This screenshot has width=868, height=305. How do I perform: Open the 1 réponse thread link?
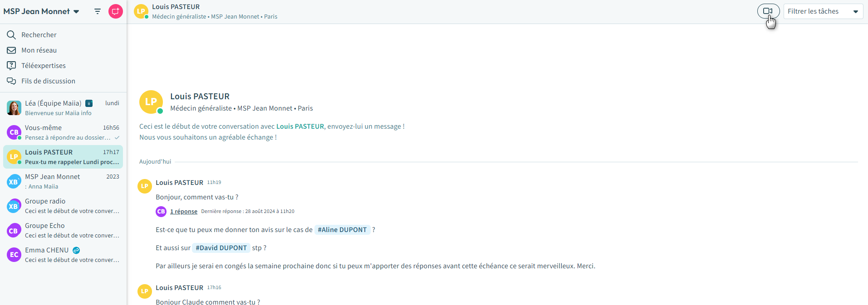click(183, 212)
